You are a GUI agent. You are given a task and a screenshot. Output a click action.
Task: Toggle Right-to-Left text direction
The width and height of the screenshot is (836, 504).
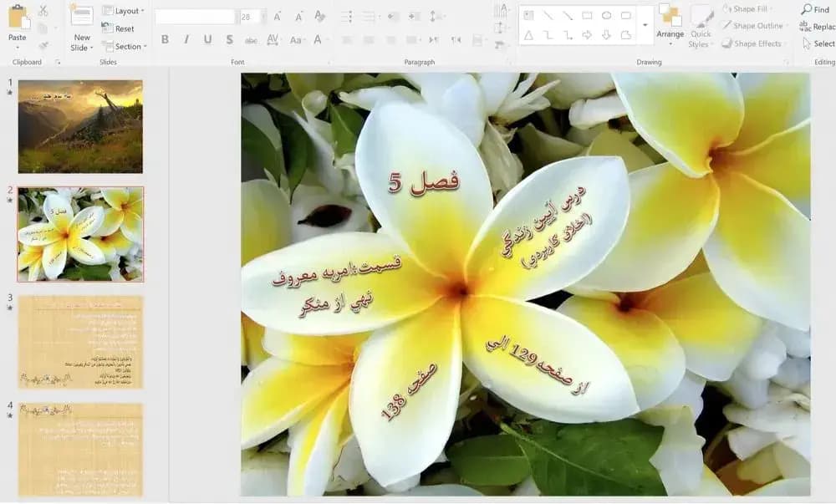click(456, 40)
